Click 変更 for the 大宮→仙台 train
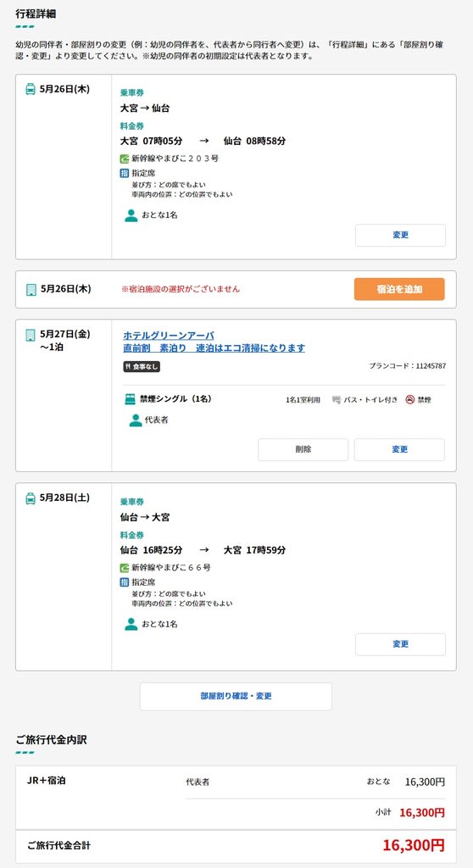The width and height of the screenshot is (473, 868). pyautogui.click(x=400, y=236)
